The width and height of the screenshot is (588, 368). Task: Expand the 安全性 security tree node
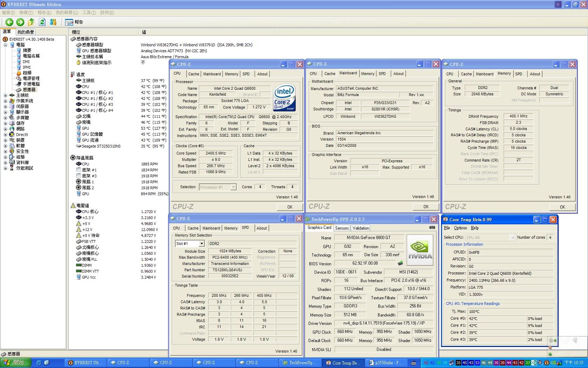5,151
